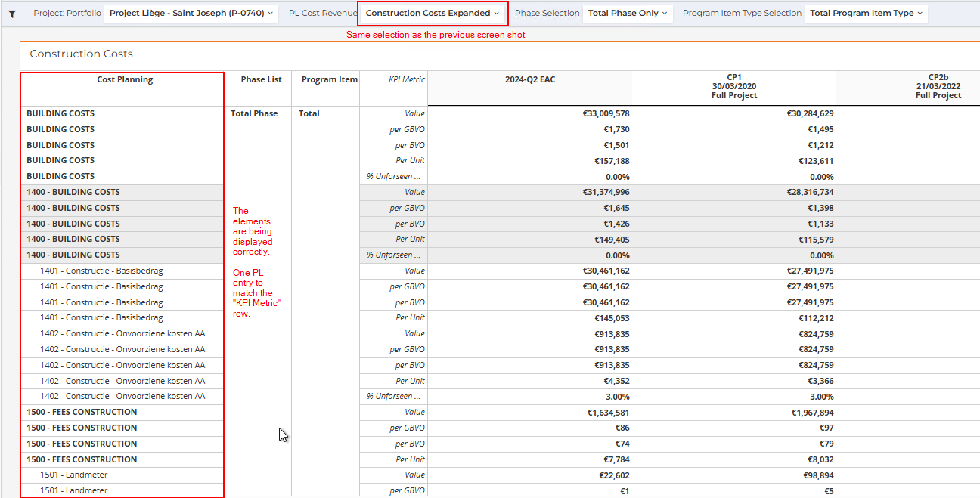This screenshot has width=980, height=498.
Task: Click the €79 cell
Action: [826, 444]
